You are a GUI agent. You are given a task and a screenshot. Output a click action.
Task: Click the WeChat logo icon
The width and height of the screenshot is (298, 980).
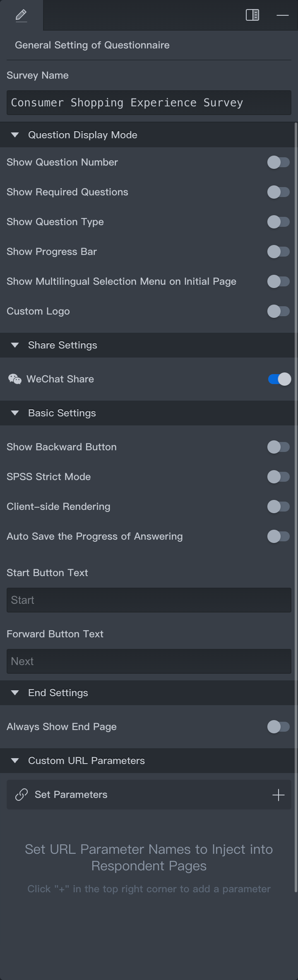click(15, 379)
